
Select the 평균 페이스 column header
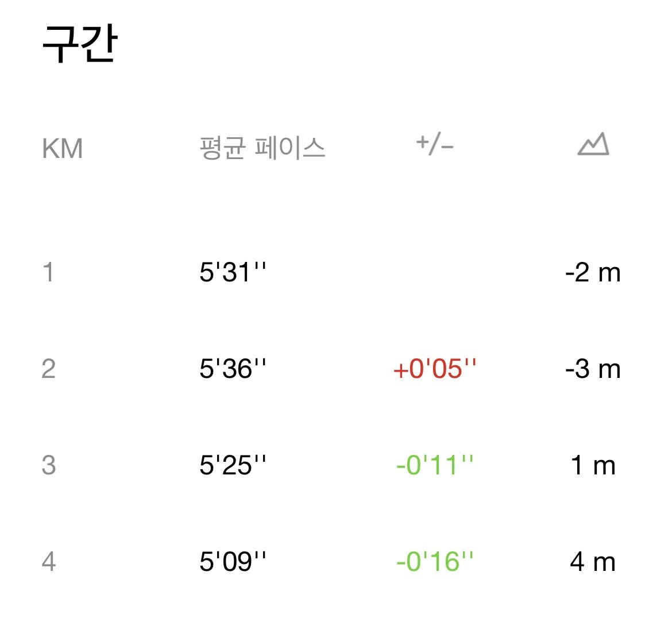coord(262,148)
